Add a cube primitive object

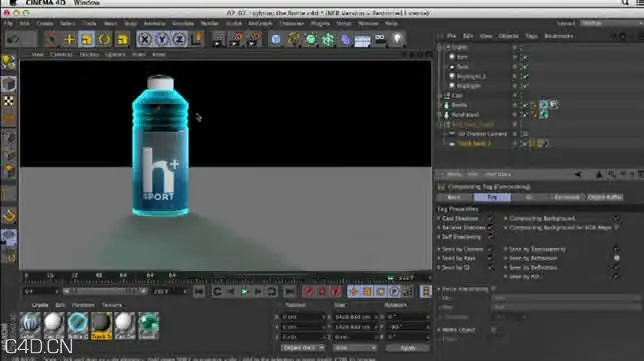click(x=276, y=39)
